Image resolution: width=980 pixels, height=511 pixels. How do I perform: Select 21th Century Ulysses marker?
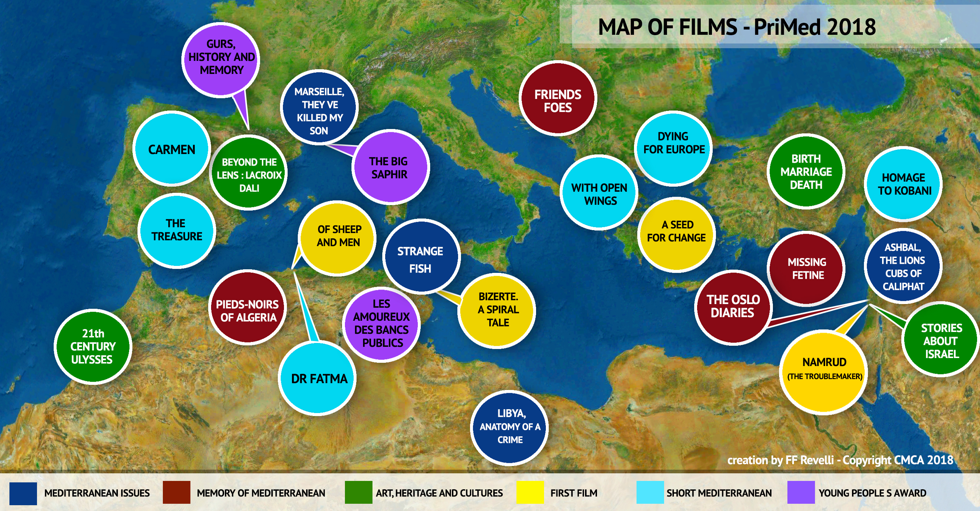[x=92, y=346]
